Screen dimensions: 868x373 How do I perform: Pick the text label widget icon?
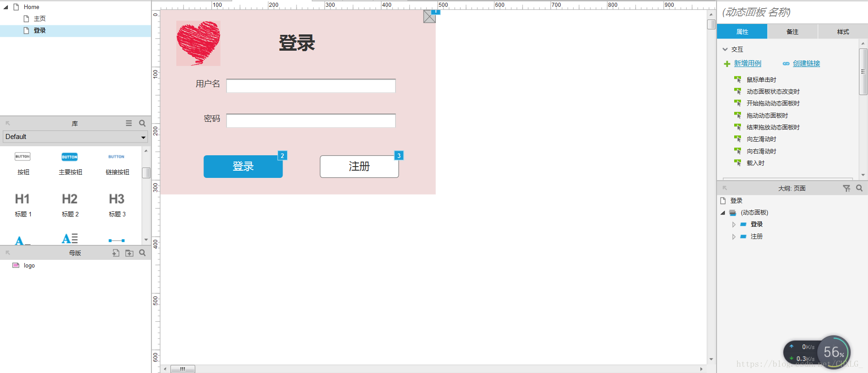pos(22,240)
